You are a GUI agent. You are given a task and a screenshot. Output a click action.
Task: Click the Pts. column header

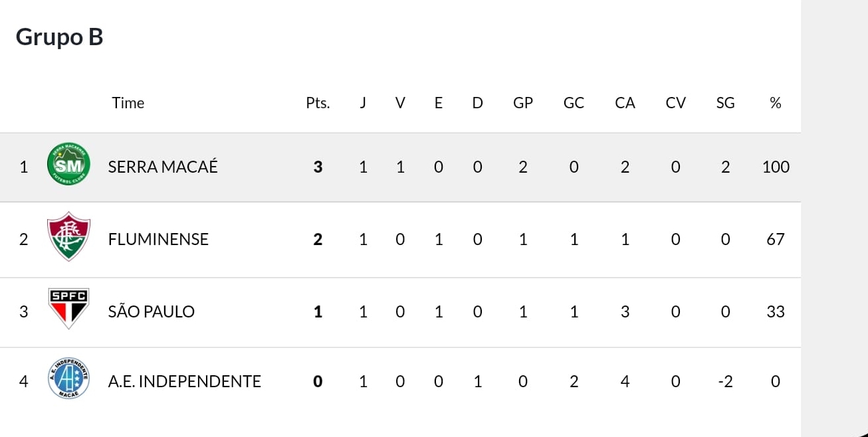[318, 103]
